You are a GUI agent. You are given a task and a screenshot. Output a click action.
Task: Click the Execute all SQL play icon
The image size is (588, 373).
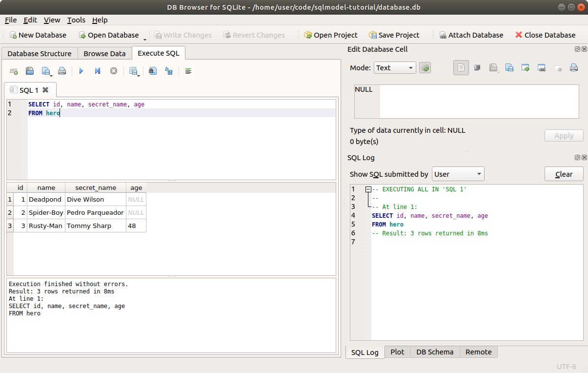(81, 71)
